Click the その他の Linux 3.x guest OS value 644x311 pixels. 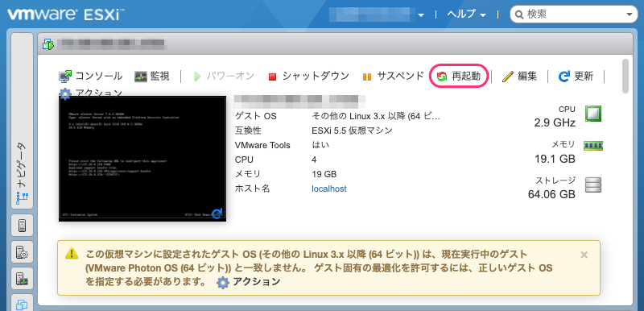pos(376,116)
